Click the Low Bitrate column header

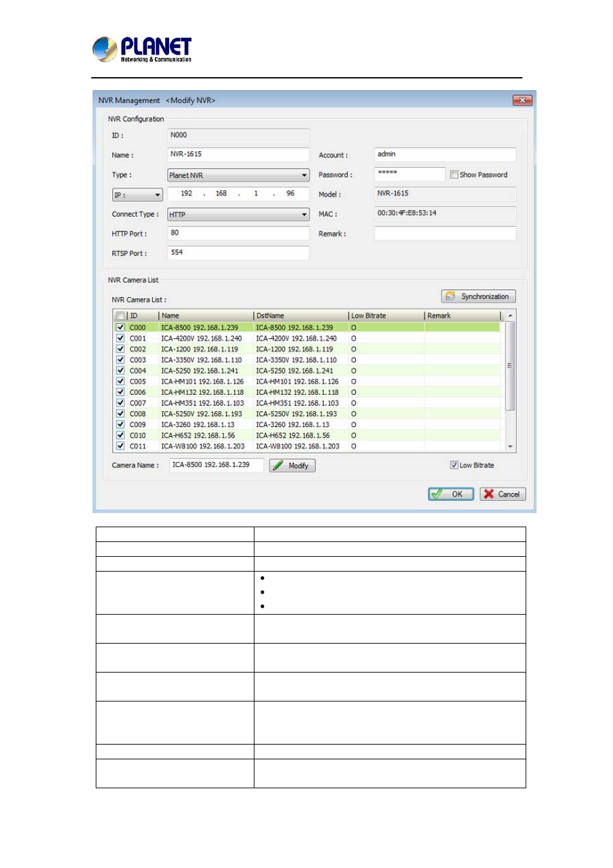(x=386, y=316)
